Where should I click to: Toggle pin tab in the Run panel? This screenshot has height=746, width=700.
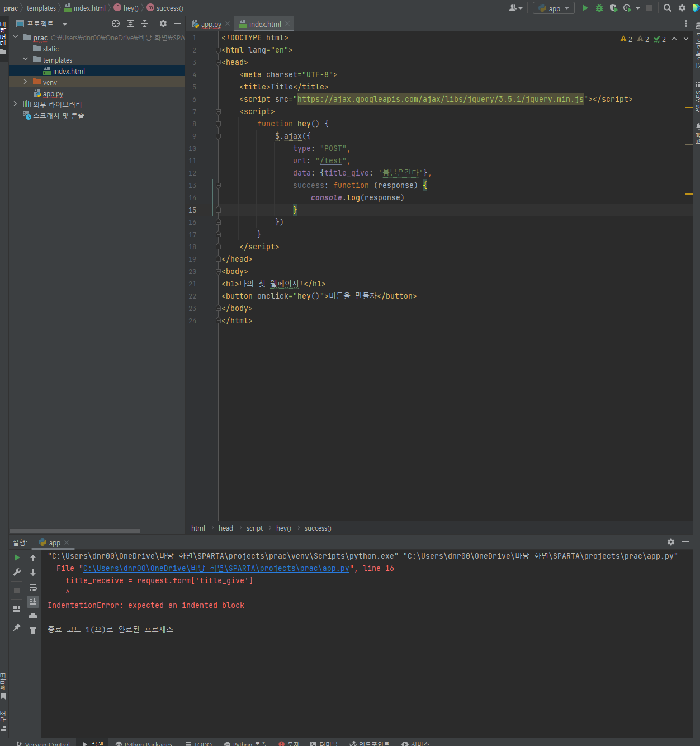(x=17, y=627)
